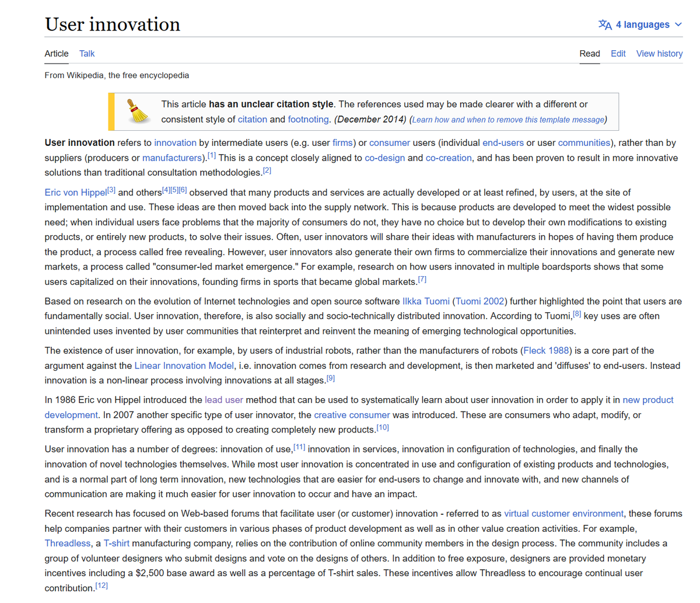This screenshot has width=700, height=603.
Task: Open the Eric von Hippel link
Action: pyautogui.click(x=73, y=192)
